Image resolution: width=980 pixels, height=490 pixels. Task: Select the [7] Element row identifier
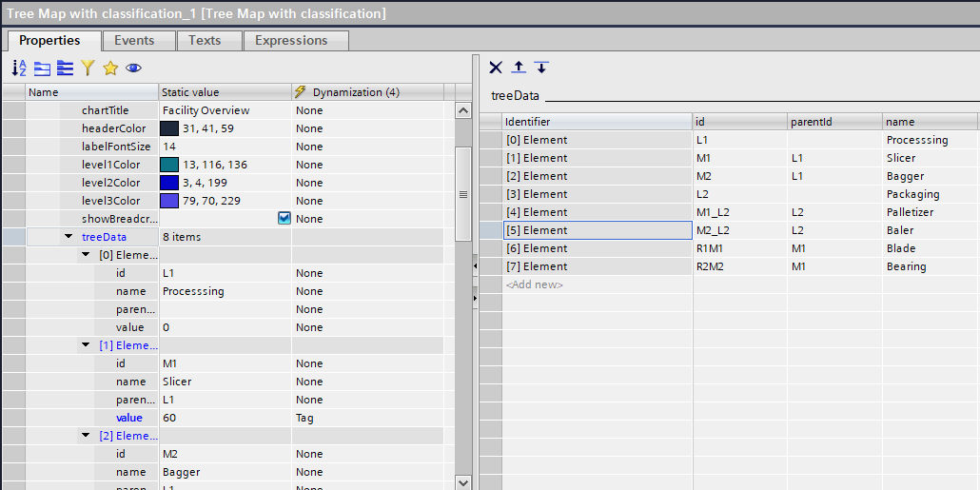pyautogui.click(x=598, y=266)
